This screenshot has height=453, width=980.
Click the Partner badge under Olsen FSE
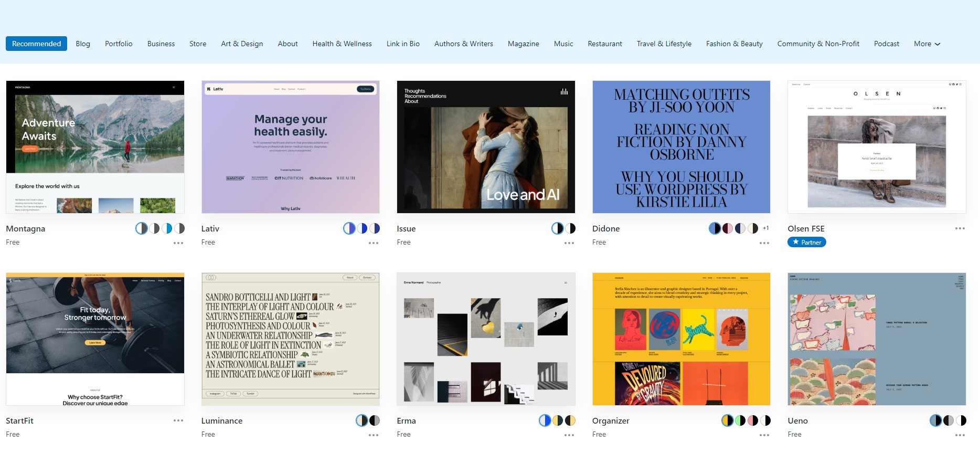tap(807, 242)
